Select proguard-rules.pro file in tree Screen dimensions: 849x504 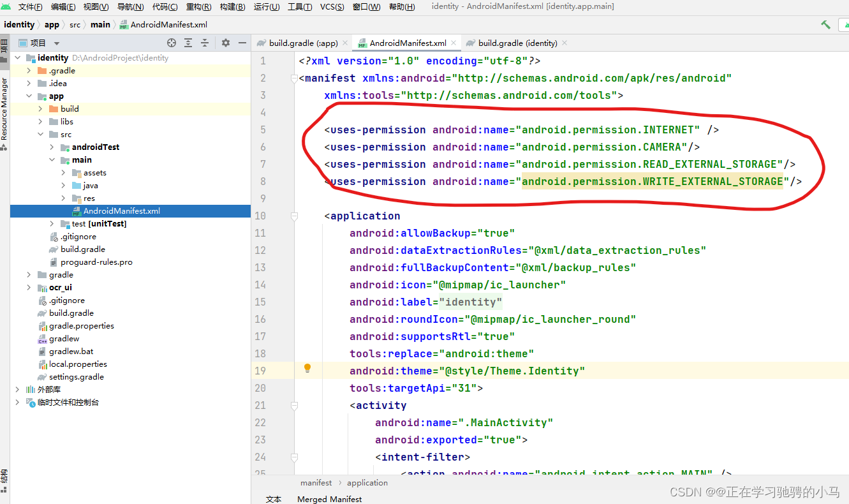click(x=96, y=262)
